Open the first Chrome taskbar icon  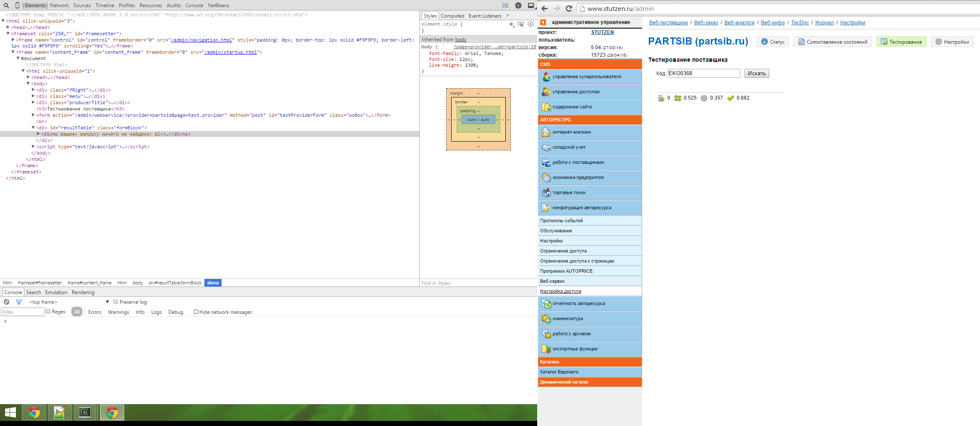point(34,413)
